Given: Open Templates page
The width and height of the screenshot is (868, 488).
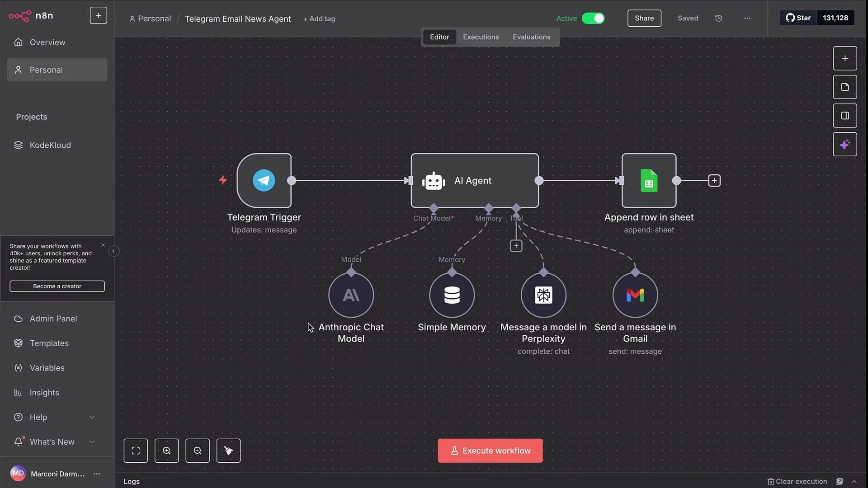Looking at the screenshot, I should (57, 343).
